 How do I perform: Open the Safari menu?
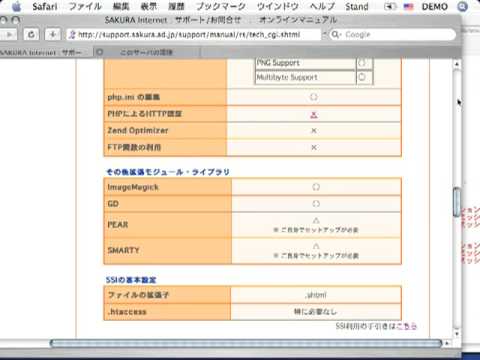(45, 7)
